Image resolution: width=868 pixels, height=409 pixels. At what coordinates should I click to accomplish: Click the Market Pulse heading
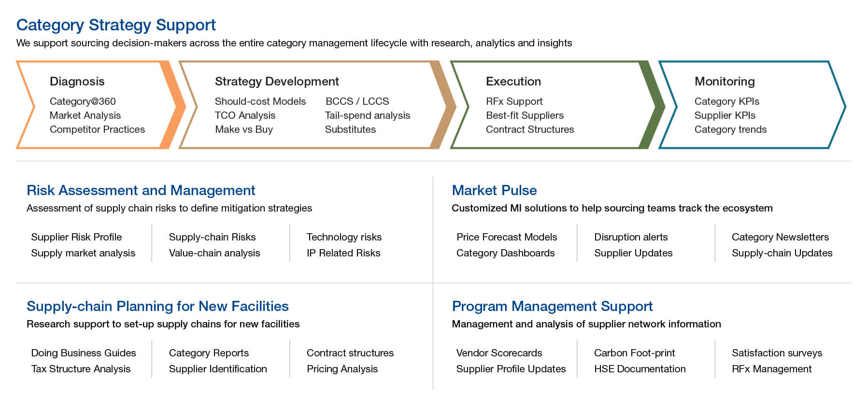pos(494,190)
